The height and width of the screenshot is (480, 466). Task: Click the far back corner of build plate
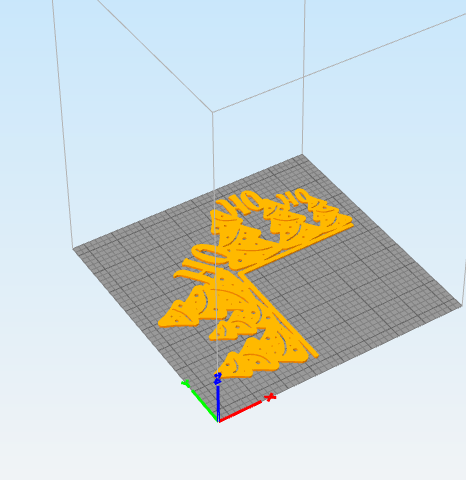coord(302,154)
